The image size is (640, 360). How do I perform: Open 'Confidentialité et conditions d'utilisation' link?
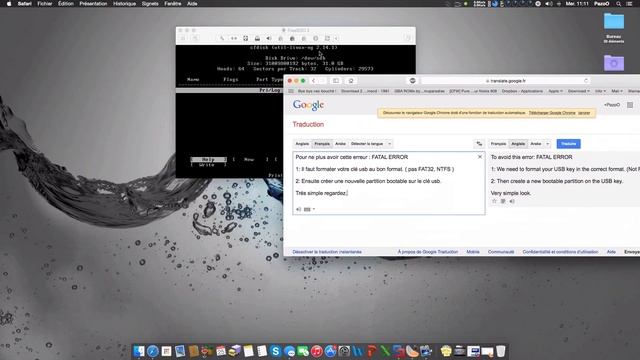(560, 252)
